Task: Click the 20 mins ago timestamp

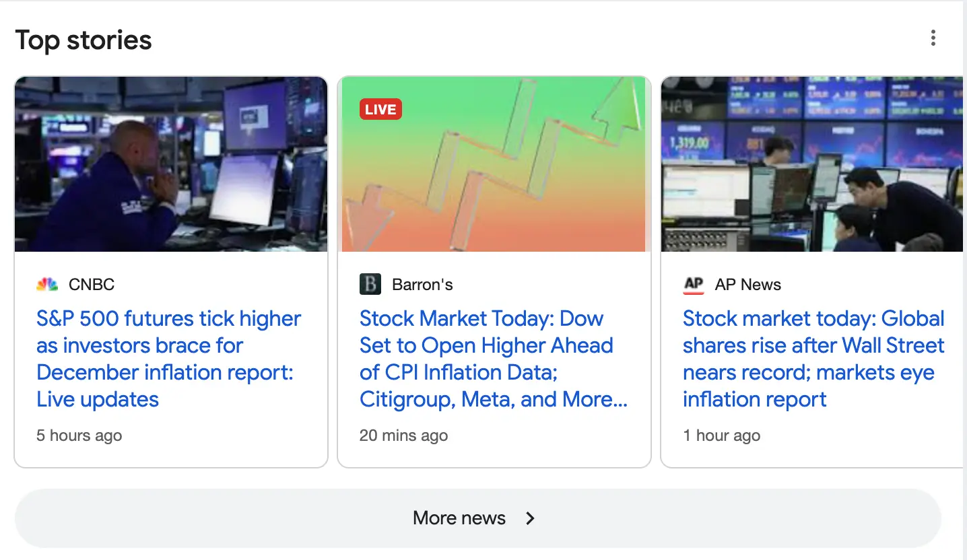Action: pos(403,435)
